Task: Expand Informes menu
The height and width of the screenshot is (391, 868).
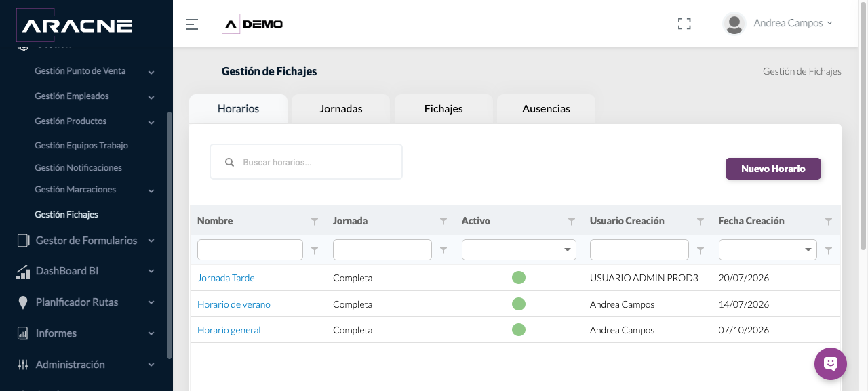Action: 151,333
